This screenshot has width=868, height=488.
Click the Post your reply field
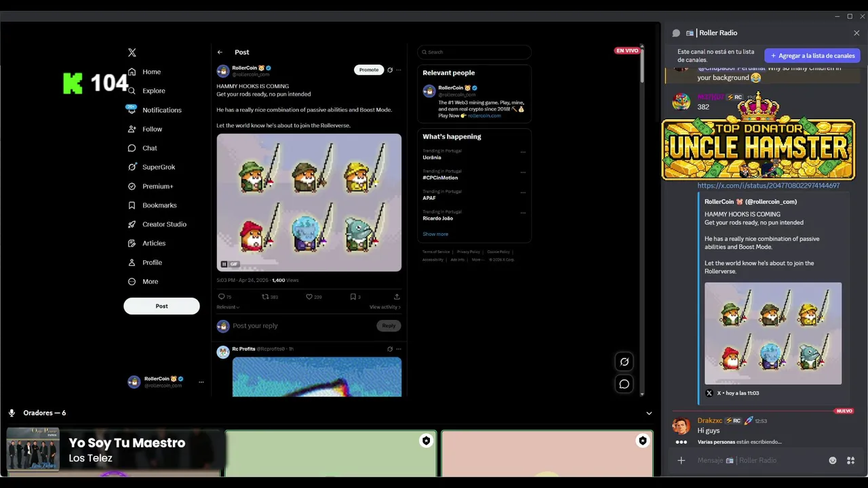pyautogui.click(x=302, y=326)
